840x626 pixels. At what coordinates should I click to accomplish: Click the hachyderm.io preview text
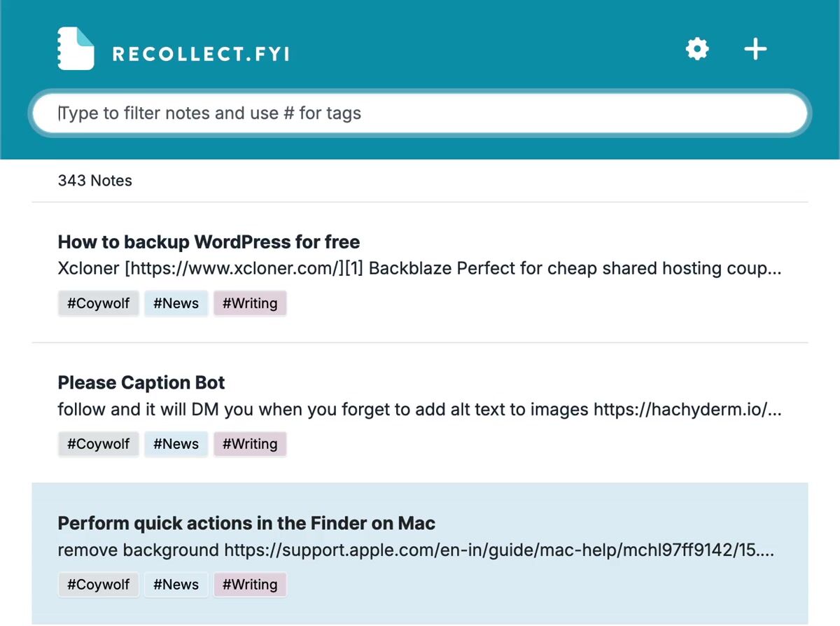(x=419, y=410)
